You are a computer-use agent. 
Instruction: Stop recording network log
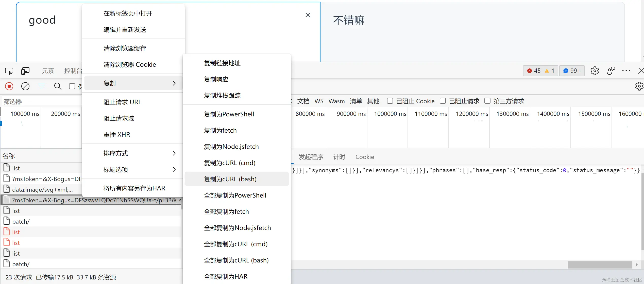click(9, 86)
